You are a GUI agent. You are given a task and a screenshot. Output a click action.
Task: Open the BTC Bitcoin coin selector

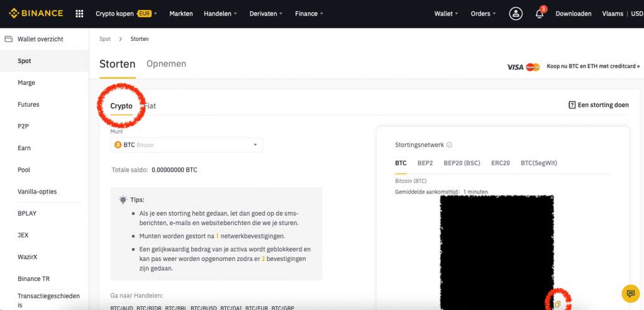pyautogui.click(x=186, y=145)
